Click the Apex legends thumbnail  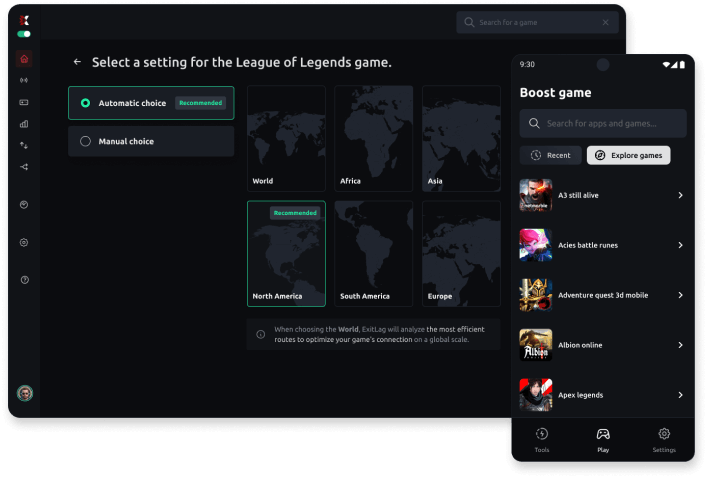click(536, 395)
